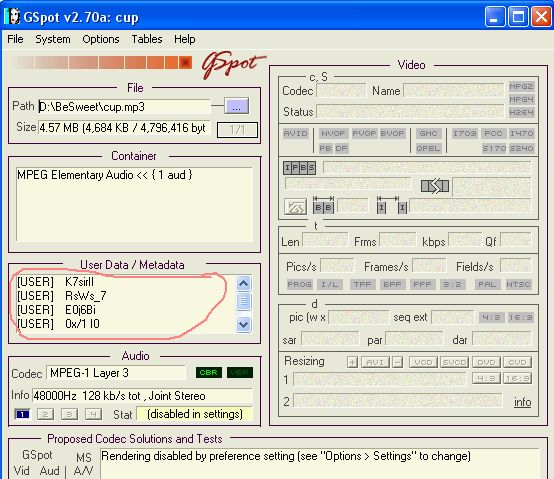Screen dimensions: 554x479
Task: Click the TFF indicator
Action: coord(363,284)
